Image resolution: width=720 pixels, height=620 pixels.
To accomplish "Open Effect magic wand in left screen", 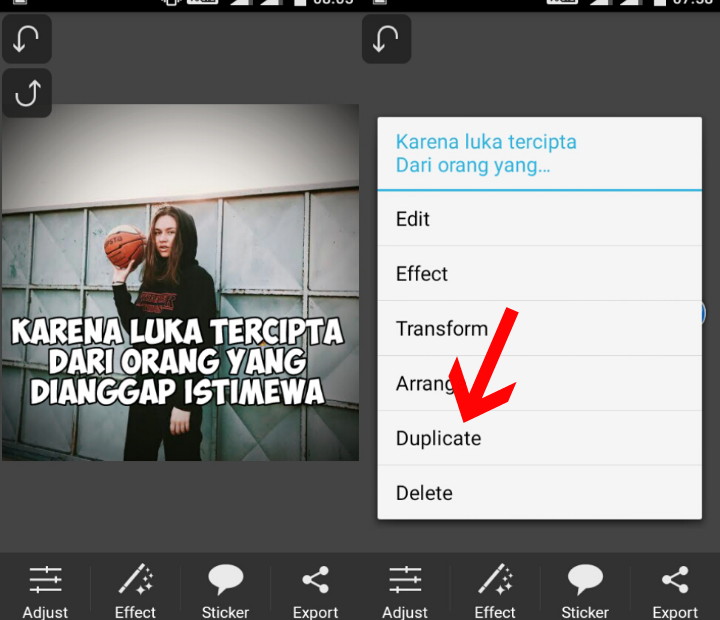I will click(x=135, y=592).
